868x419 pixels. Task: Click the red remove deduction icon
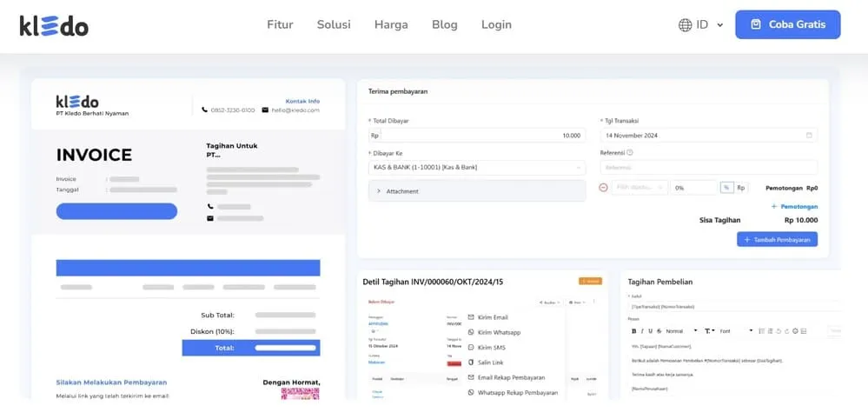604,188
